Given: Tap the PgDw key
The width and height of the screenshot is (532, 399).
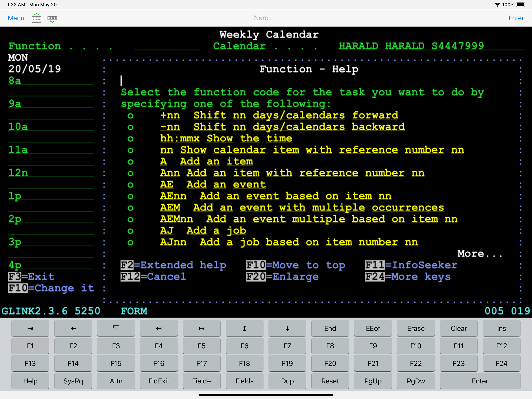Looking at the screenshot, I should tap(416, 381).
